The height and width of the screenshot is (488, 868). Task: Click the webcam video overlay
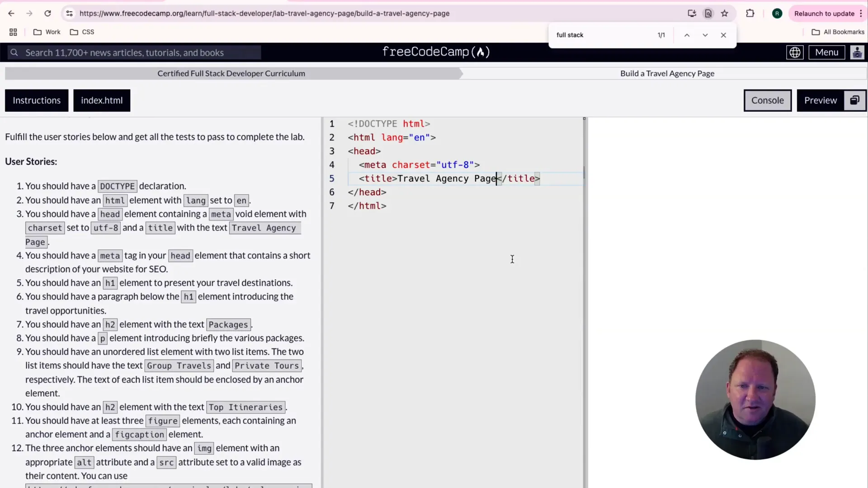pos(755,399)
